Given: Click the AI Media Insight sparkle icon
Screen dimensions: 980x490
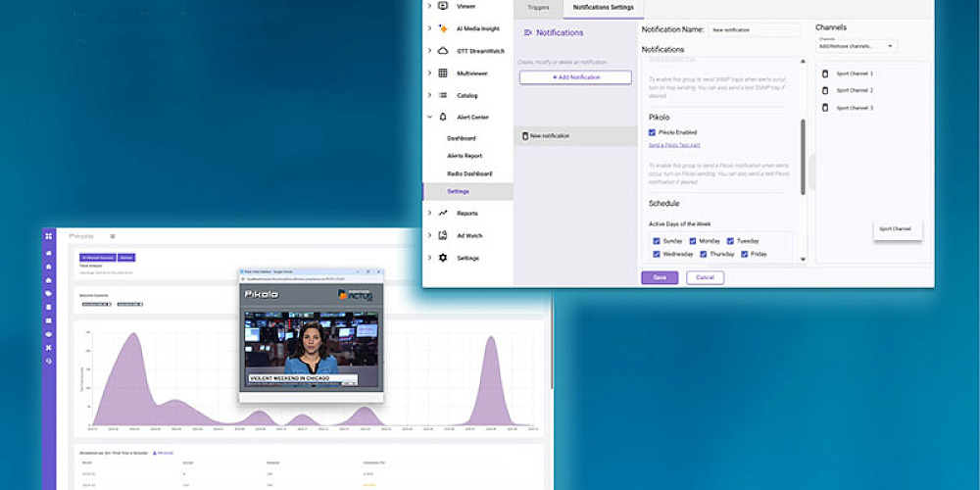Looking at the screenshot, I should click(x=443, y=27).
